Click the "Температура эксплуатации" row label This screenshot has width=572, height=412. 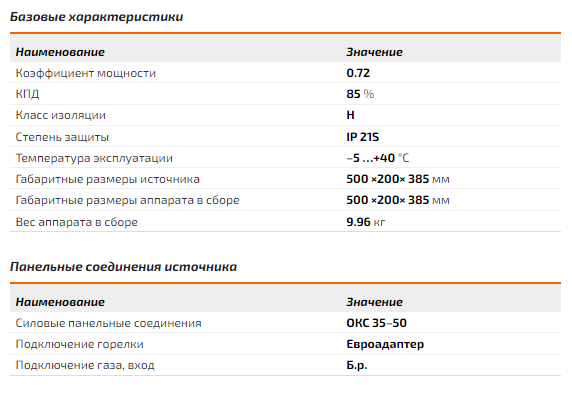(94, 158)
